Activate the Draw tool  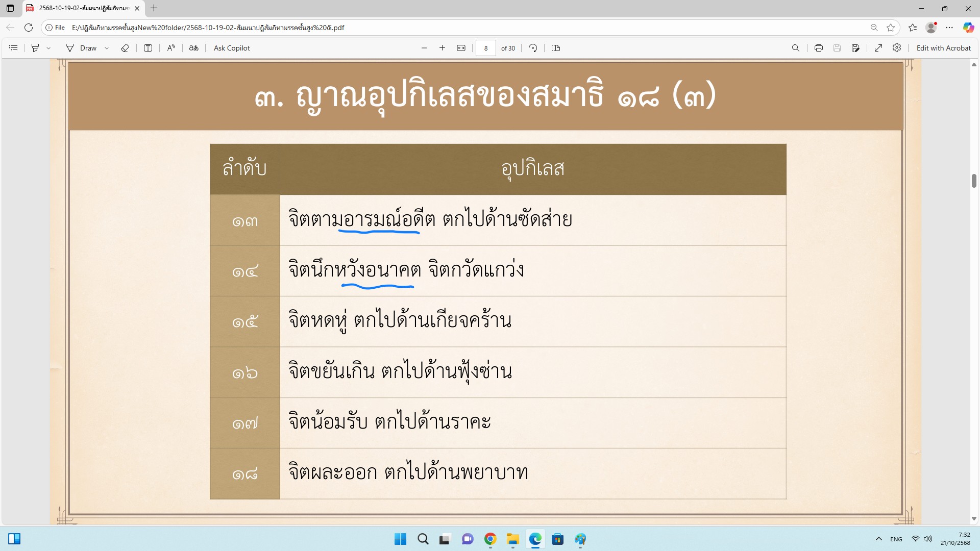click(x=81, y=48)
